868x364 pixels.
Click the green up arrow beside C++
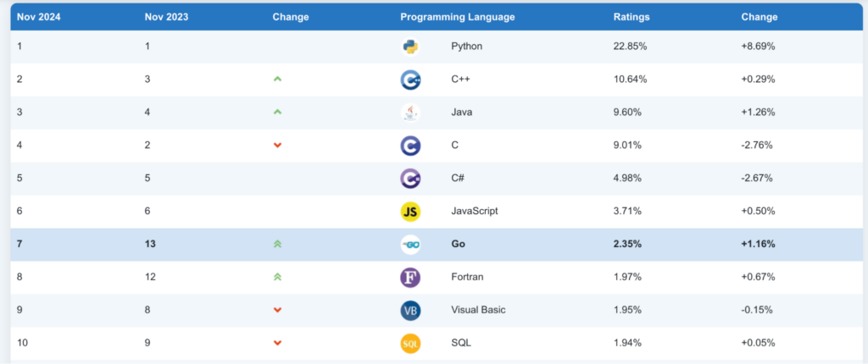277,80
